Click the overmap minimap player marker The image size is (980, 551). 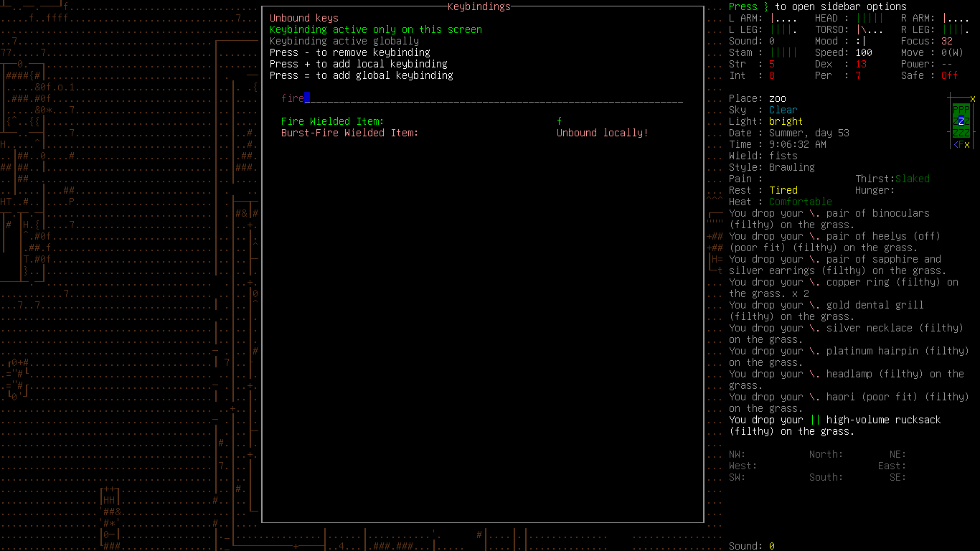(961, 121)
